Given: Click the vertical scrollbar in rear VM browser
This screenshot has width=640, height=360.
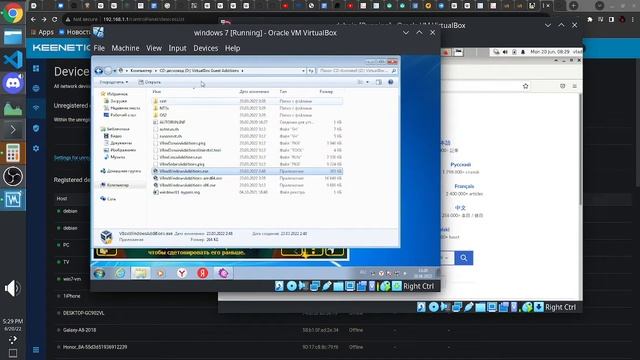Looking at the screenshot, I should pyautogui.click(x=580, y=149).
